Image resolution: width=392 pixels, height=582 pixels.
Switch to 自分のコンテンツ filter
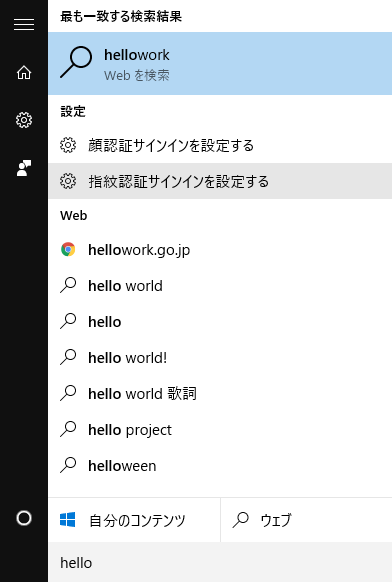(x=134, y=520)
